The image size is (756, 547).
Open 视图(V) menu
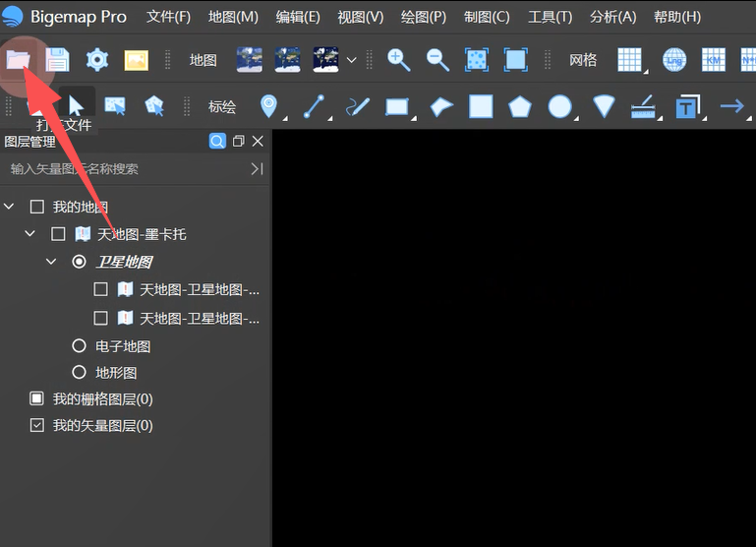(361, 17)
